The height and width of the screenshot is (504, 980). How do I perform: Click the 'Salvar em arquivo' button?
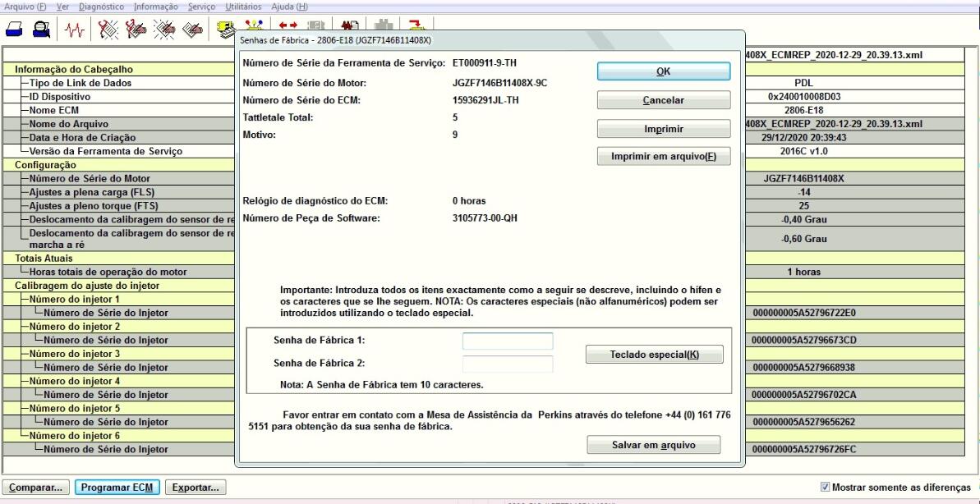coord(654,445)
